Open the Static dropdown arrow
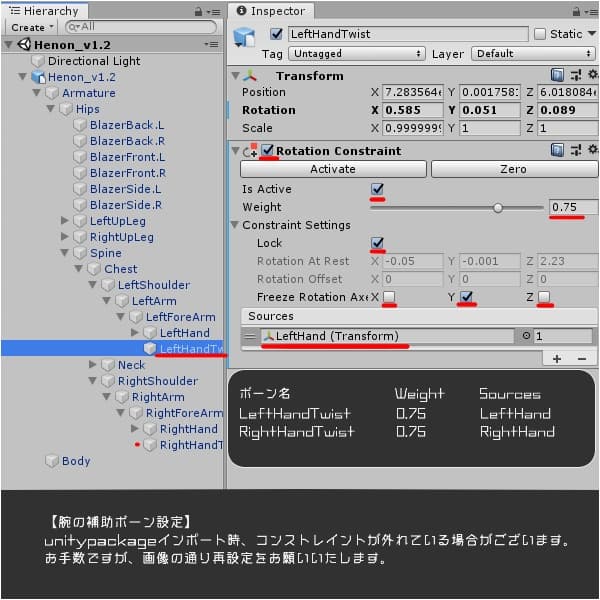 (592, 34)
